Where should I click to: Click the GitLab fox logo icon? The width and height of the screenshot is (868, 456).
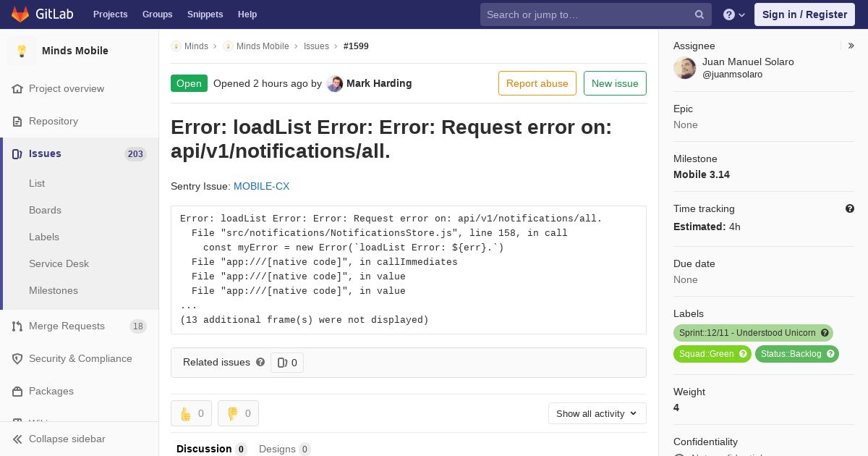click(x=20, y=14)
